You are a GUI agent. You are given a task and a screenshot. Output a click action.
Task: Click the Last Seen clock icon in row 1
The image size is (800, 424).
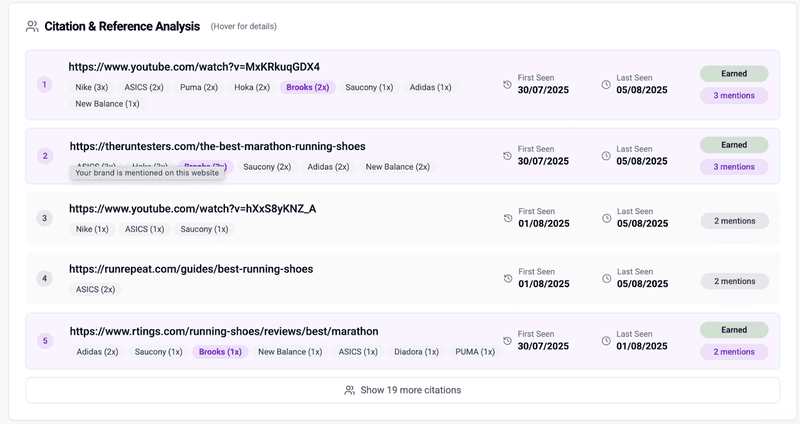pos(606,85)
